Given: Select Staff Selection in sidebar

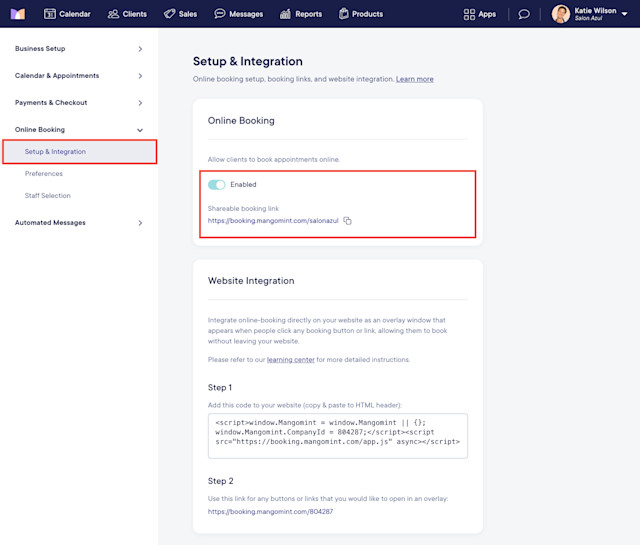Looking at the screenshot, I should tap(47, 196).
